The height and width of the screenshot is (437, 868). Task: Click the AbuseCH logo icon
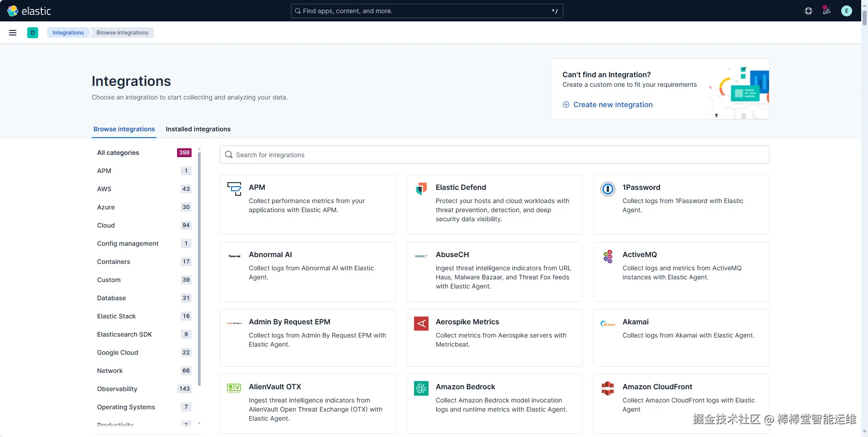[421, 256]
